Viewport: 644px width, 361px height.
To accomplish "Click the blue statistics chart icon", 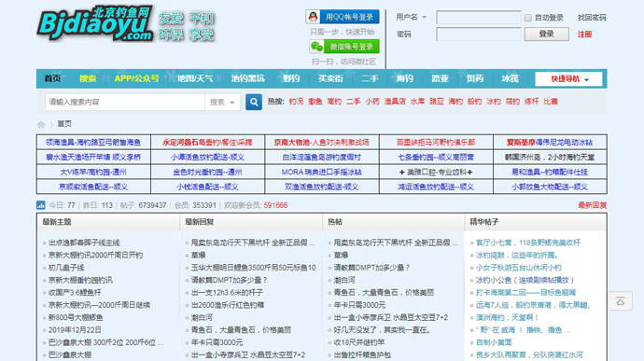I will click(41, 205).
